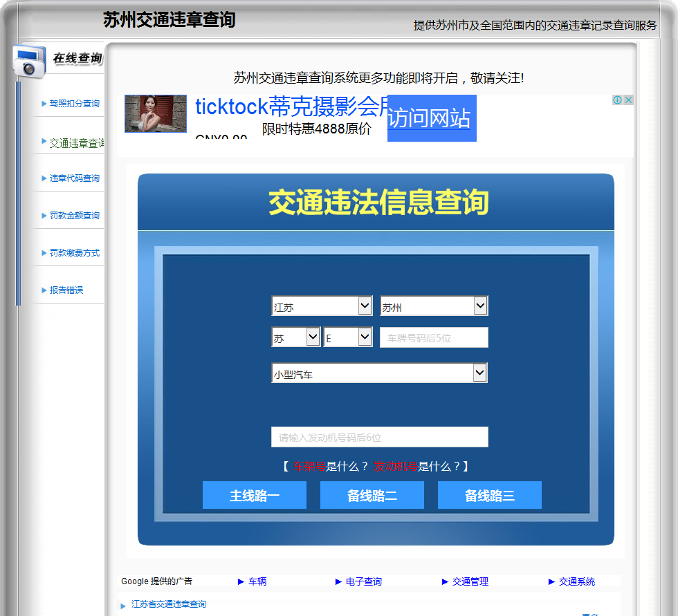Open 罚款缴费方式 in the sidebar
This screenshot has width=678, height=616.
(x=75, y=253)
